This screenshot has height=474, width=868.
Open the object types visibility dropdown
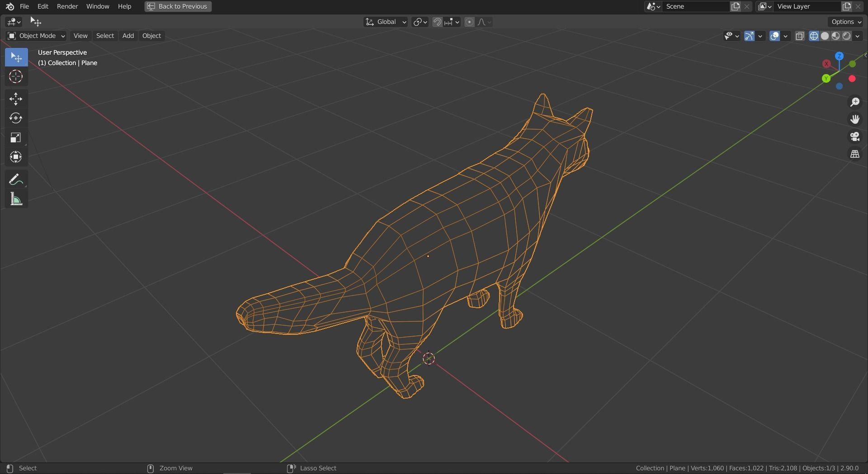[x=731, y=36]
